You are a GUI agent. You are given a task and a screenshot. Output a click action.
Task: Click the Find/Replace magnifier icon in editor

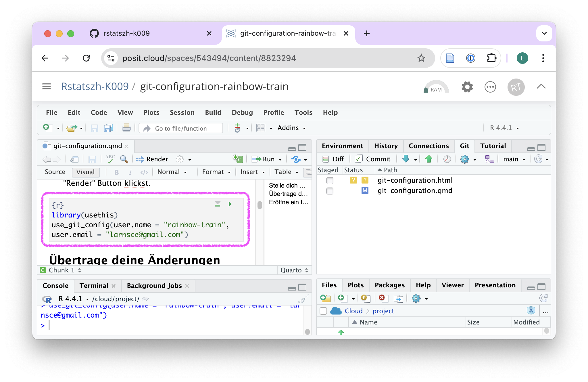pyautogui.click(x=124, y=159)
